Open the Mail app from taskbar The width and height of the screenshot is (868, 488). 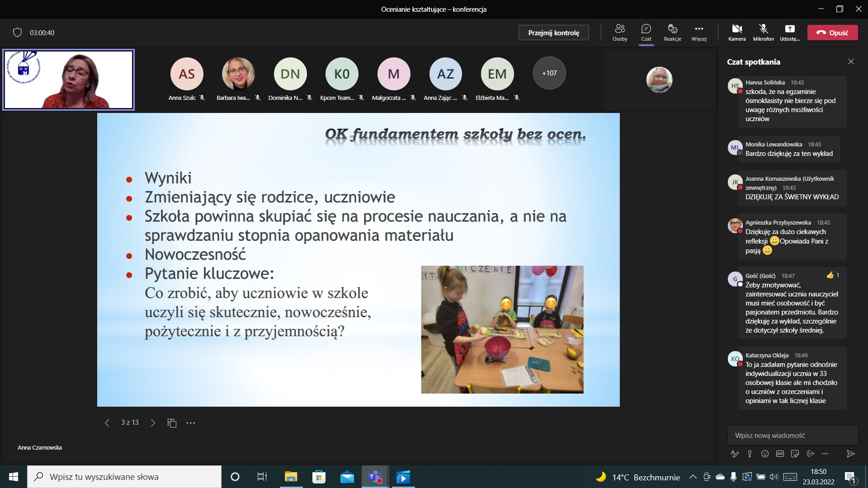click(x=347, y=477)
